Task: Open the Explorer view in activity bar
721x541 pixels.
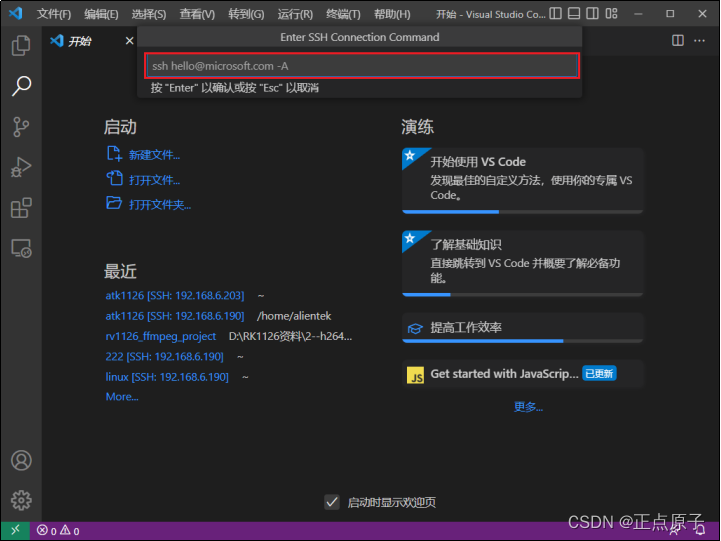Action: [x=21, y=46]
